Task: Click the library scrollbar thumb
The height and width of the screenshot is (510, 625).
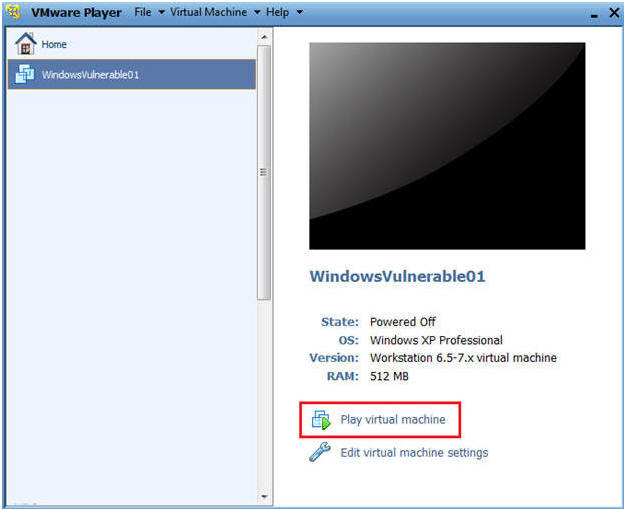Action: 264,173
